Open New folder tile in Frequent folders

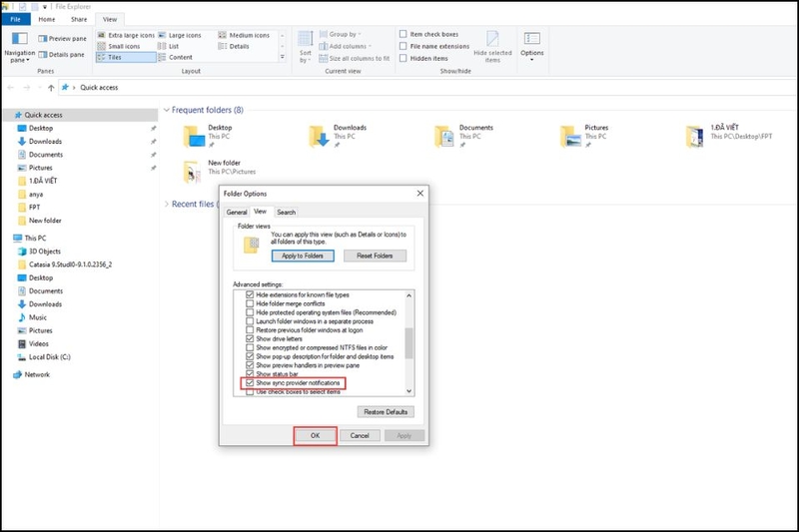click(219, 172)
